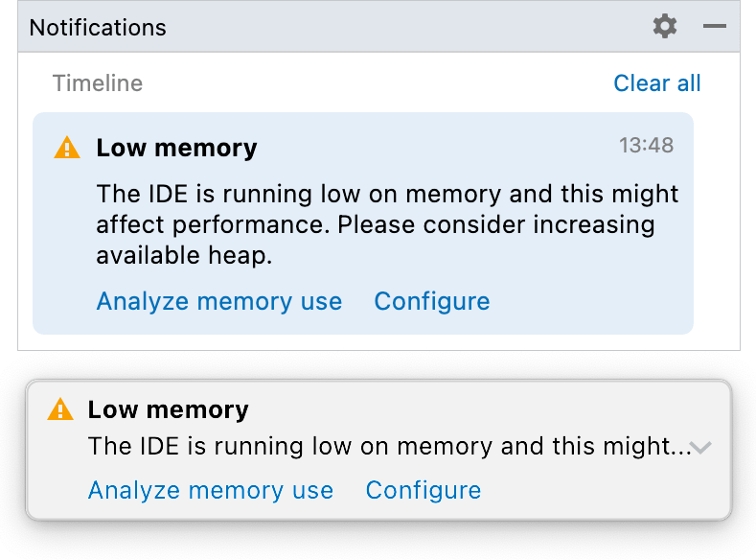The image size is (756, 560).
Task: Click the 13:48 timestamp on the notification
Action: pyautogui.click(x=646, y=145)
